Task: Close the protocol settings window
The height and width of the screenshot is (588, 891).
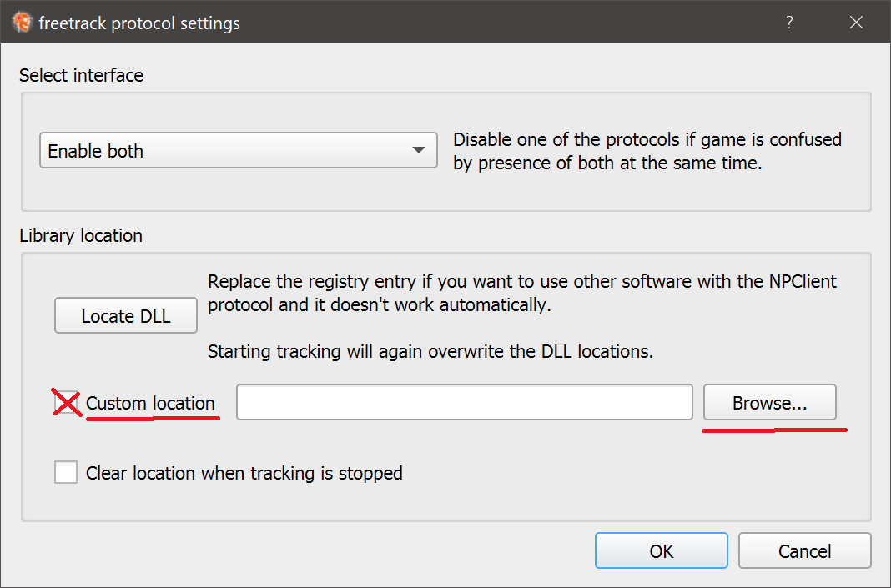Action: click(x=857, y=23)
